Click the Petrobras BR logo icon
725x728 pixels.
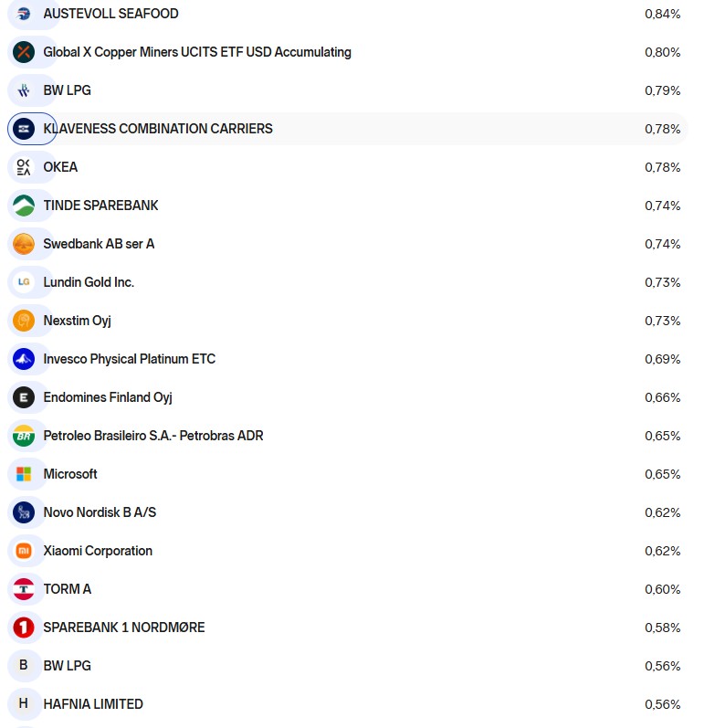click(24, 436)
